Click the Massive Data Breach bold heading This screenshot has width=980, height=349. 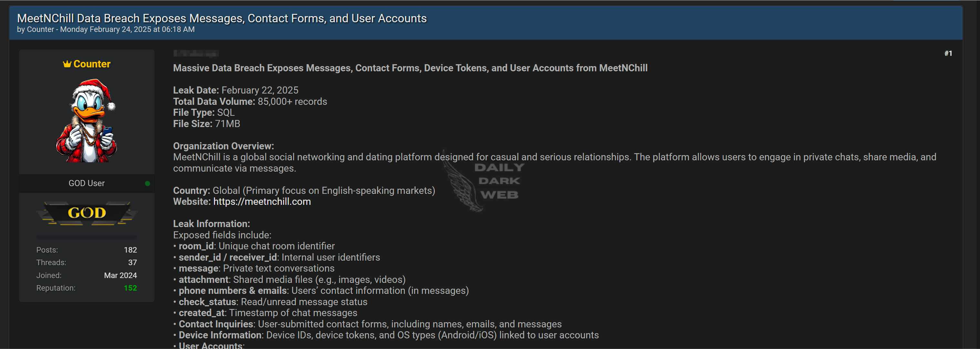click(x=410, y=68)
